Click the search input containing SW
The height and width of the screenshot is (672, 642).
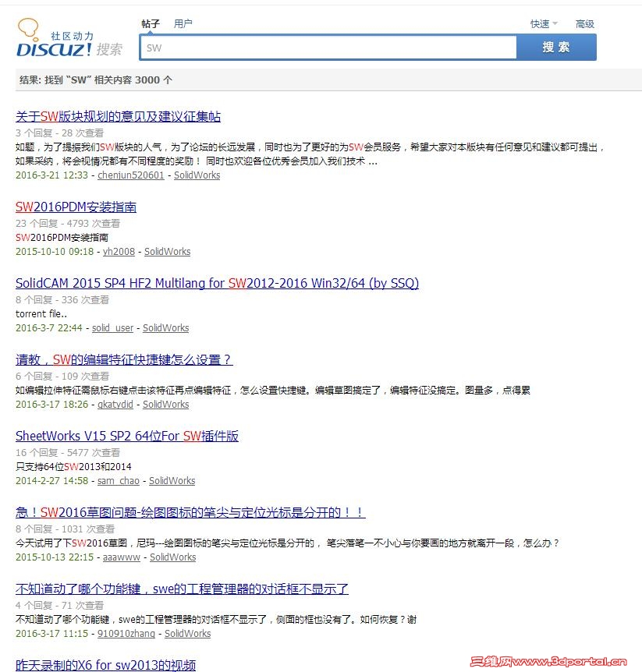328,48
